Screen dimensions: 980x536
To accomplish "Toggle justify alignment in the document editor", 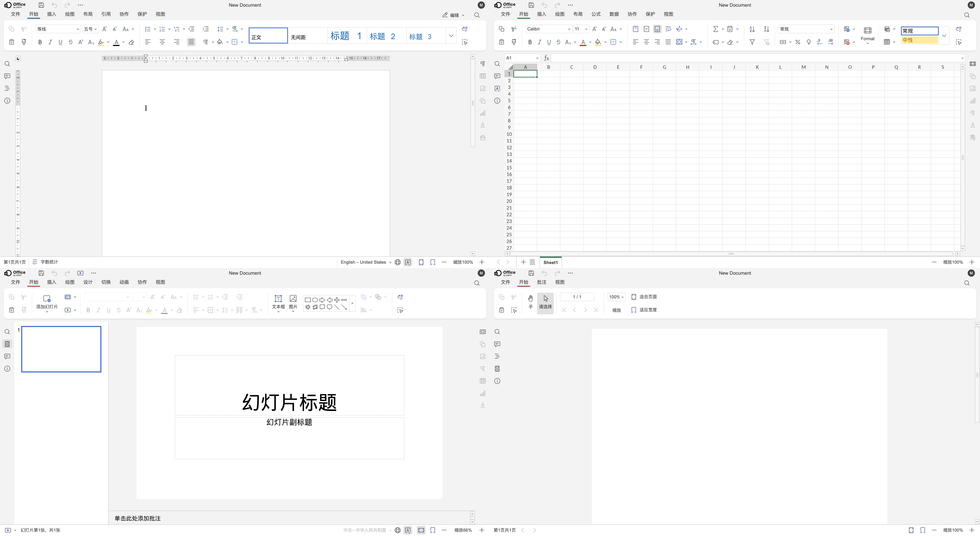I will 191,42.
